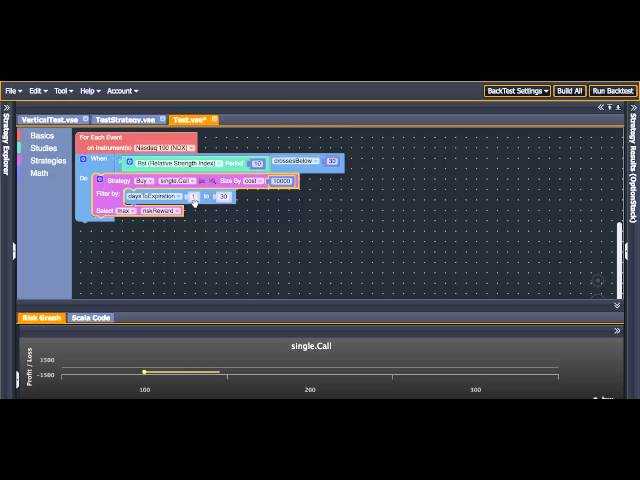Open the Account menu
This screenshot has width=640, height=480.
[122, 91]
